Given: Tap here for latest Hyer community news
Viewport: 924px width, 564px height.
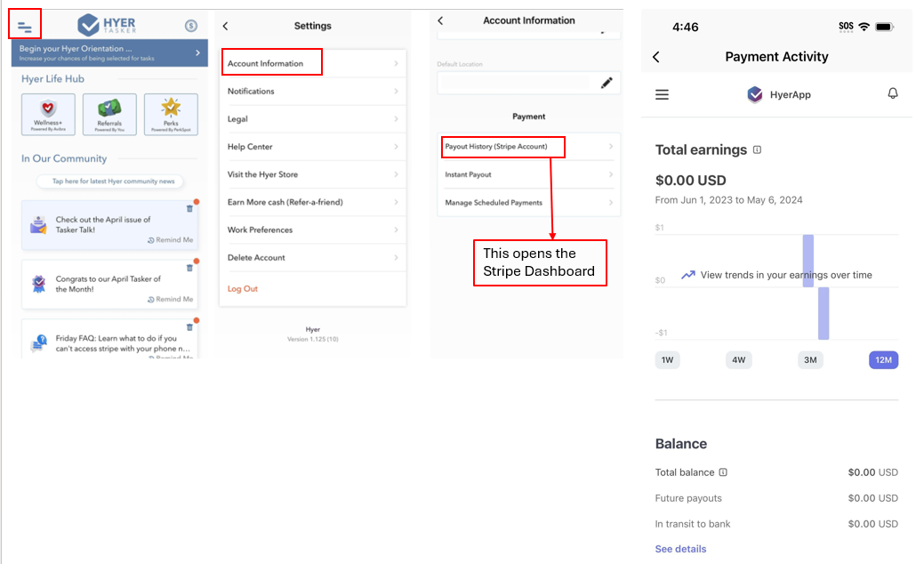Looking at the screenshot, I should coord(110,181).
